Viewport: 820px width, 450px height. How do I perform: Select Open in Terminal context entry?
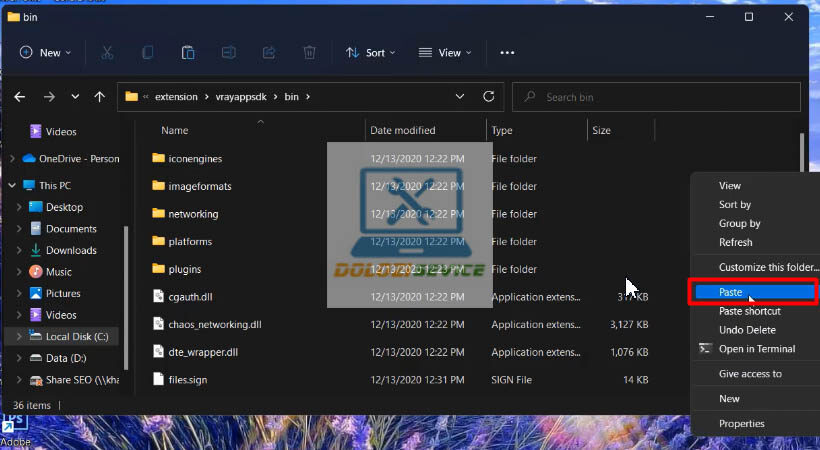click(x=756, y=349)
